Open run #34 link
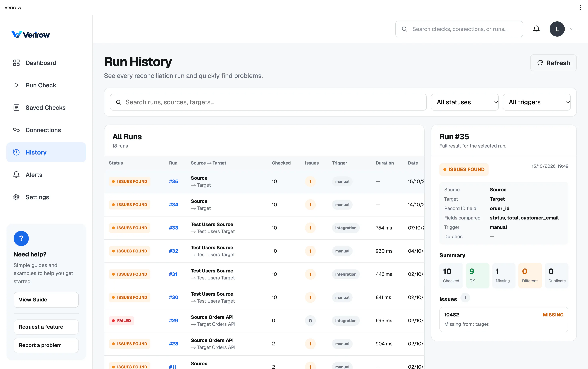Image resolution: width=588 pixels, height=369 pixels. click(174, 204)
